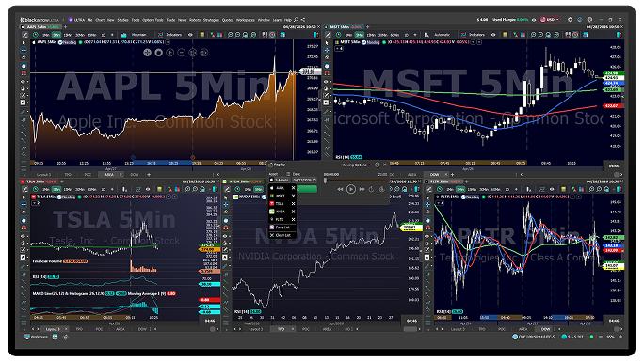Click the draw pencil icon in MSFT toolbar
Image resolution: width=644 pixels, height=362 pixels.
tap(328, 35)
